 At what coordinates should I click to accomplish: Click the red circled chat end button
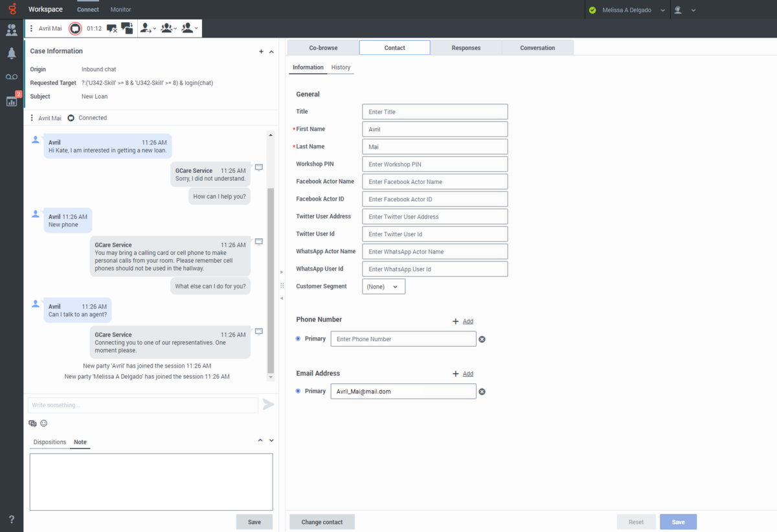[x=75, y=28]
